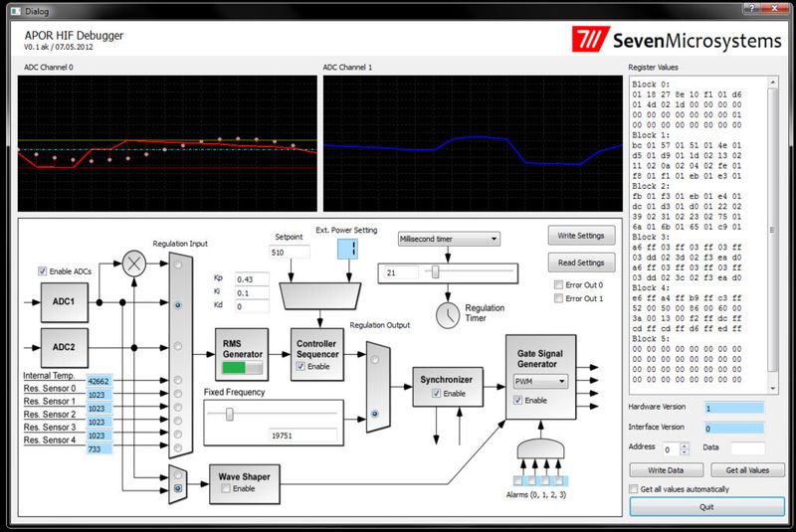Screen dimensions: 796x532
Task: Toggle the Controller Sequencer Enable checkbox
Action: pos(300,366)
